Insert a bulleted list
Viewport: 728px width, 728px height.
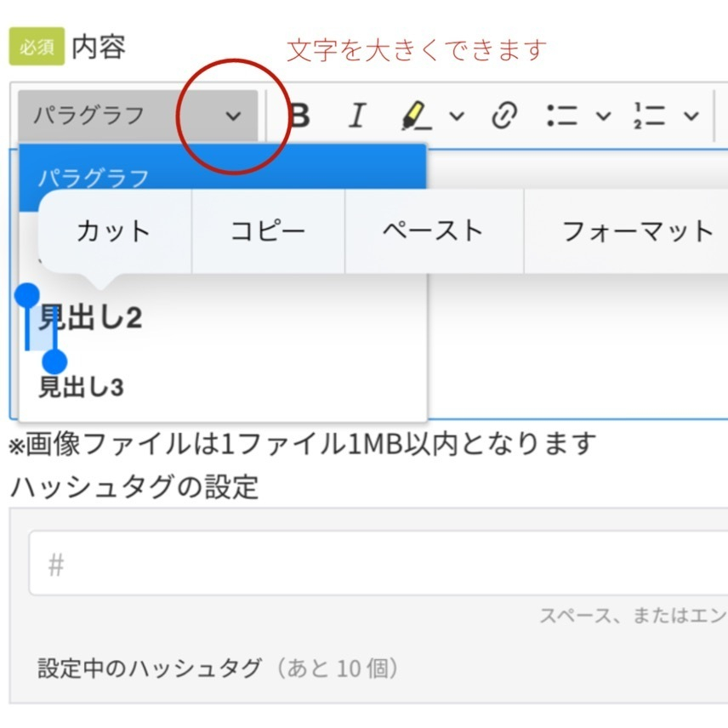click(562, 115)
